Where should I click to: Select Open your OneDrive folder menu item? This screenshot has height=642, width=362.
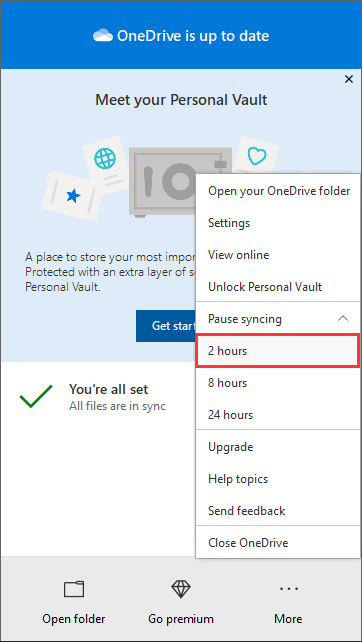click(x=278, y=191)
